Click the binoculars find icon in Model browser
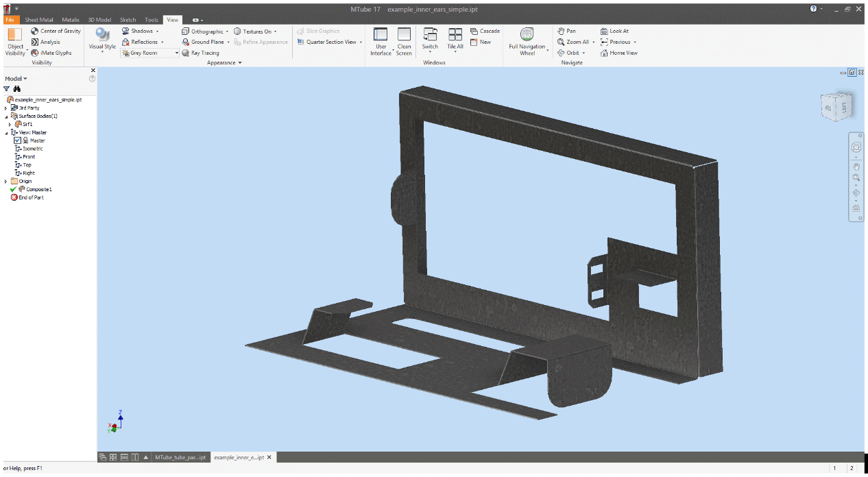 pyautogui.click(x=17, y=89)
